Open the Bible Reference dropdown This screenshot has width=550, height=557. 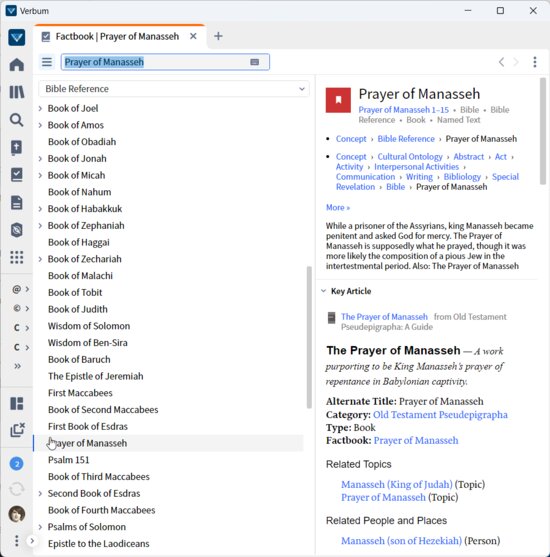174,89
